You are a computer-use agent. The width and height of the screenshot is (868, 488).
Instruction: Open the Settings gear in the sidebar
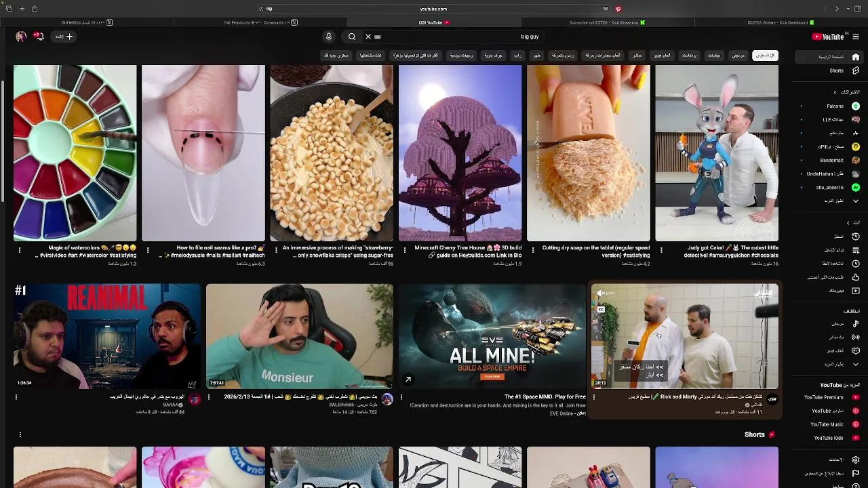(x=856, y=460)
